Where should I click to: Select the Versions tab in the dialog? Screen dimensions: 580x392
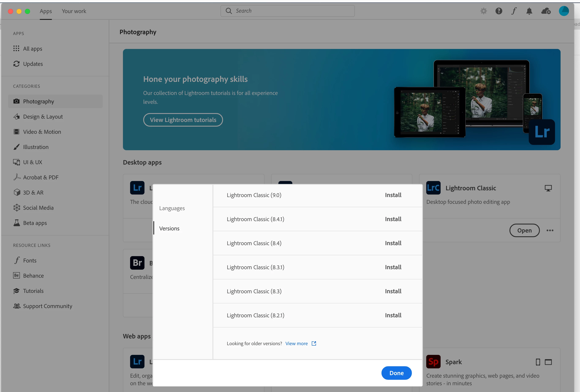[169, 228]
